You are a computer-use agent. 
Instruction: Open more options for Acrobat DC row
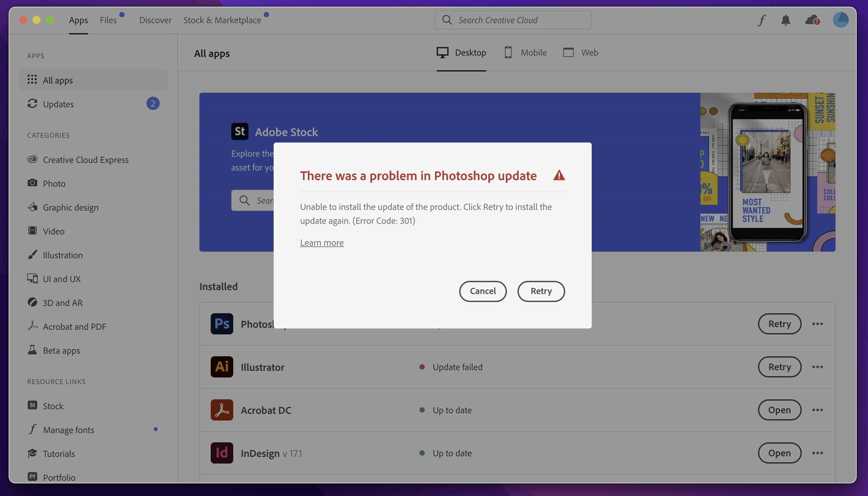[817, 410]
